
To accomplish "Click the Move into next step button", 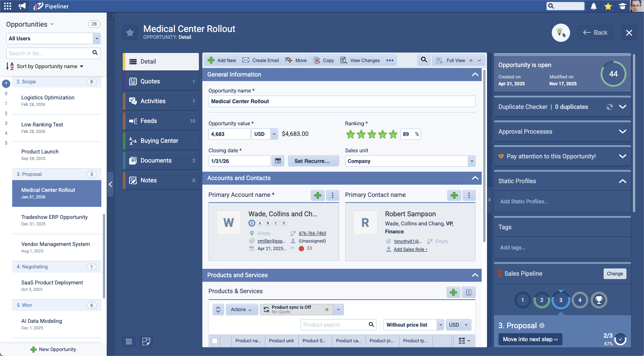I will click(x=530, y=339).
